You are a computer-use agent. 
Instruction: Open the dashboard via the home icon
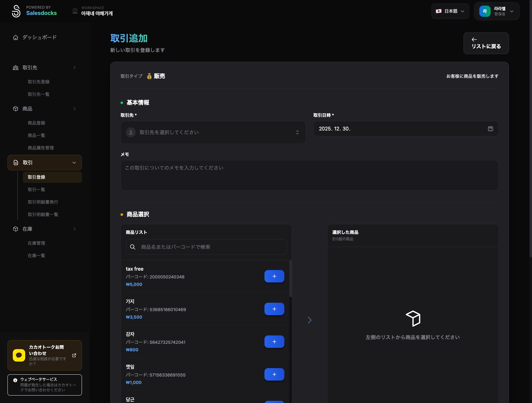(16, 37)
